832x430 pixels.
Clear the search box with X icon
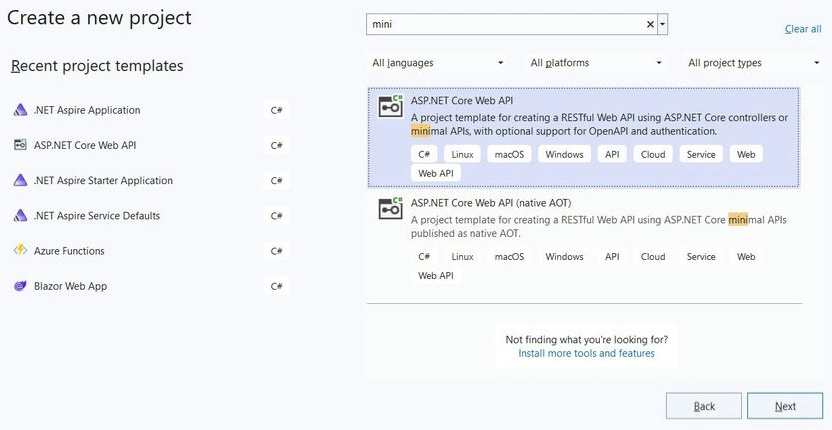[x=650, y=24]
